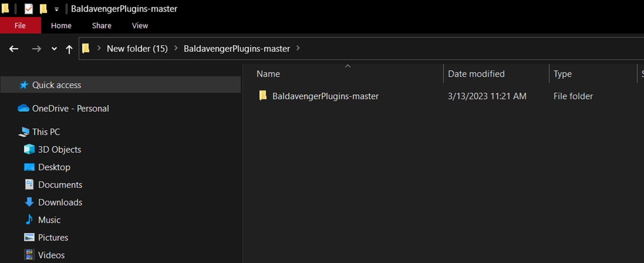Click the Properties checkmark icon in title bar
The width and height of the screenshot is (644, 263).
29,9
